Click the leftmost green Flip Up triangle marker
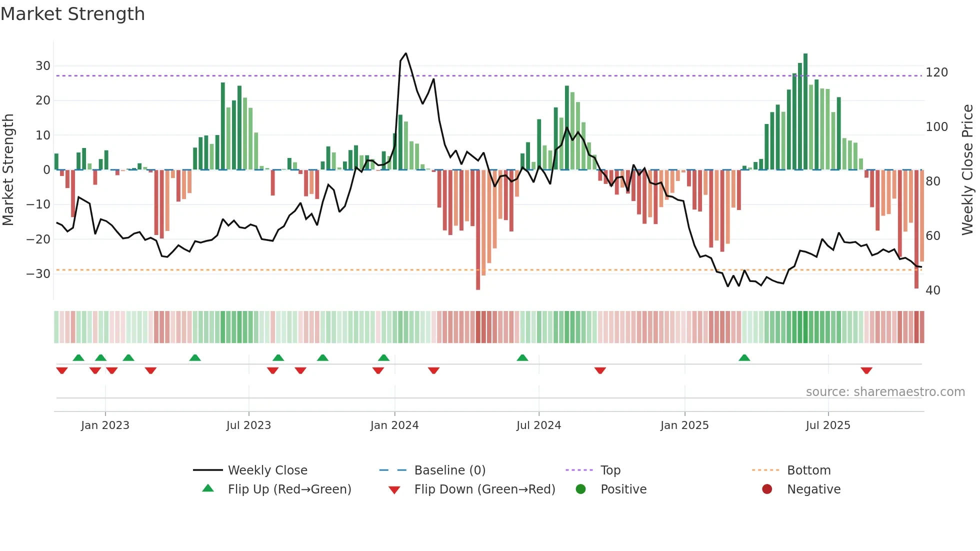 pos(78,357)
